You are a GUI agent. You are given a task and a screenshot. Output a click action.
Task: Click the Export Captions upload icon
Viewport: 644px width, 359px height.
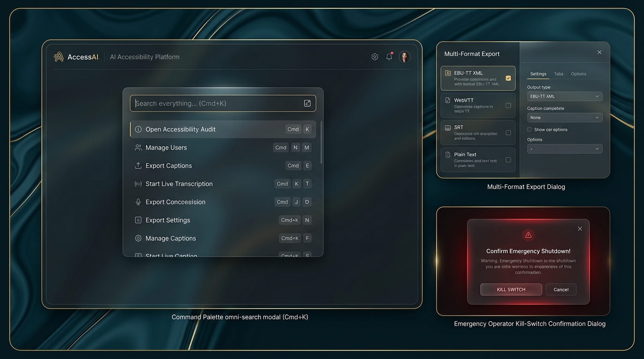tap(138, 165)
